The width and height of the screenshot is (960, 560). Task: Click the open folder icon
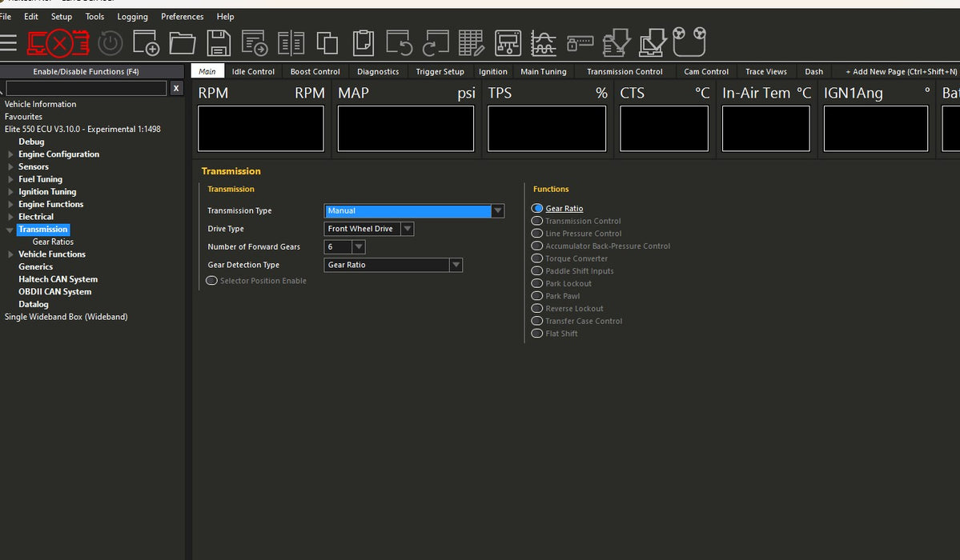point(183,43)
